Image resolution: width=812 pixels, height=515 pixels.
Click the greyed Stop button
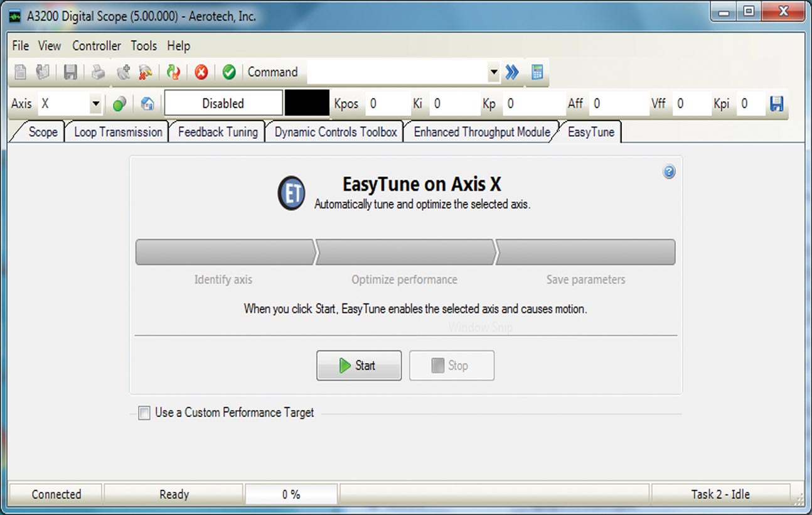(x=452, y=366)
